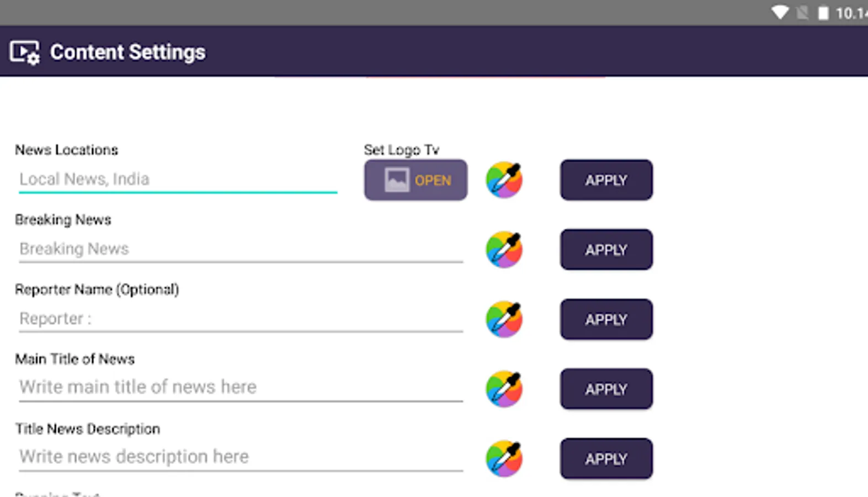Focus the news description text field
The image size is (868, 497).
point(241,457)
